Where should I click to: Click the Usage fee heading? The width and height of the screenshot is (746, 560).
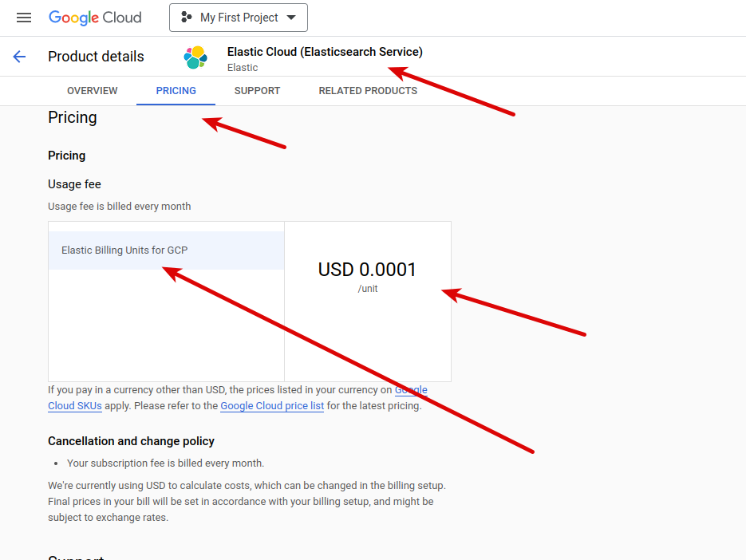75,184
